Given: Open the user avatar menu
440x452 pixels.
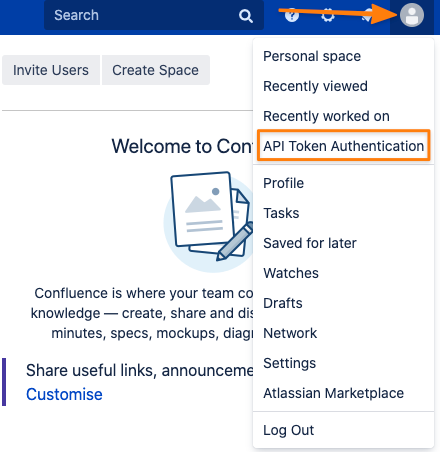Looking at the screenshot, I should coord(412,15).
